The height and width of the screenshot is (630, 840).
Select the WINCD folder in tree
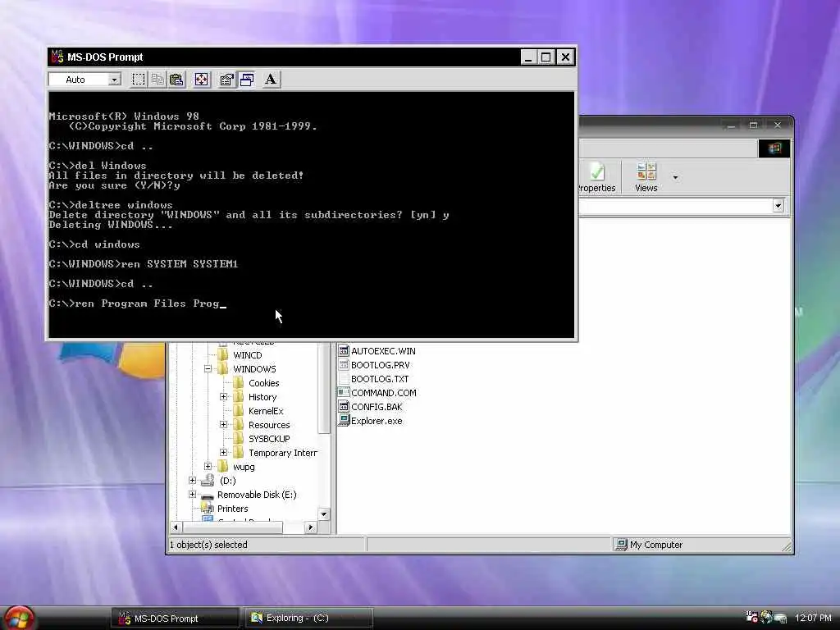(x=248, y=355)
